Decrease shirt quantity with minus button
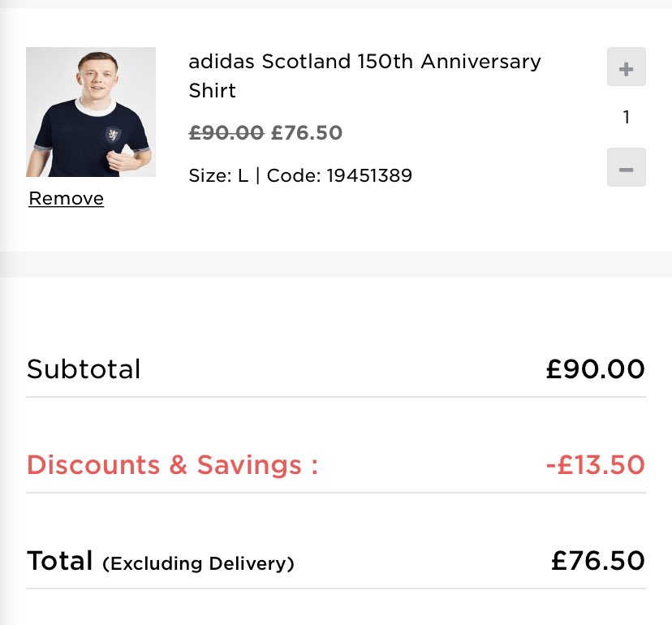Screen dimensions: 672x625 point(626,167)
